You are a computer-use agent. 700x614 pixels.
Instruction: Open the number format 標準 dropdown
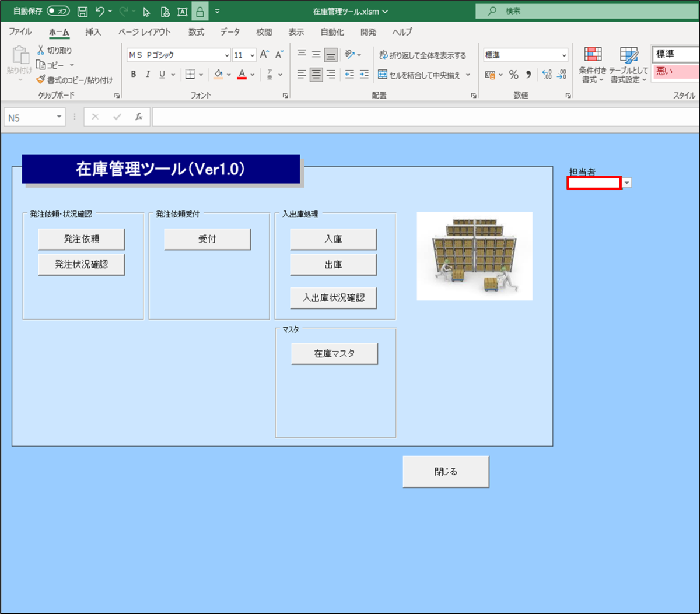click(x=564, y=55)
